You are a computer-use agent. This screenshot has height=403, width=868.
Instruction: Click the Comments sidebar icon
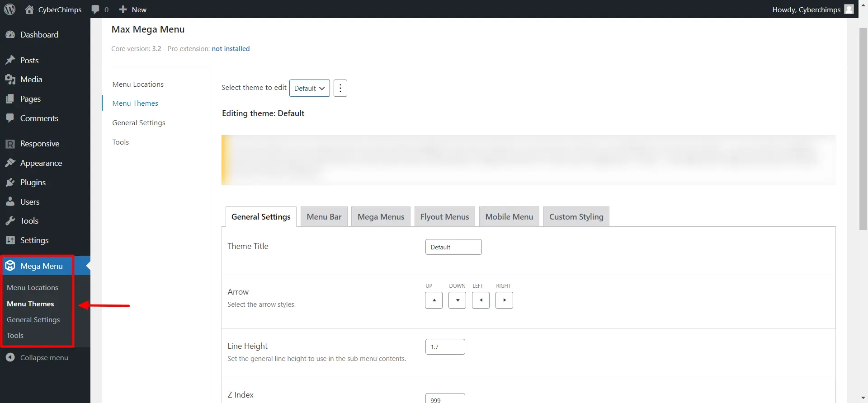(10, 118)
